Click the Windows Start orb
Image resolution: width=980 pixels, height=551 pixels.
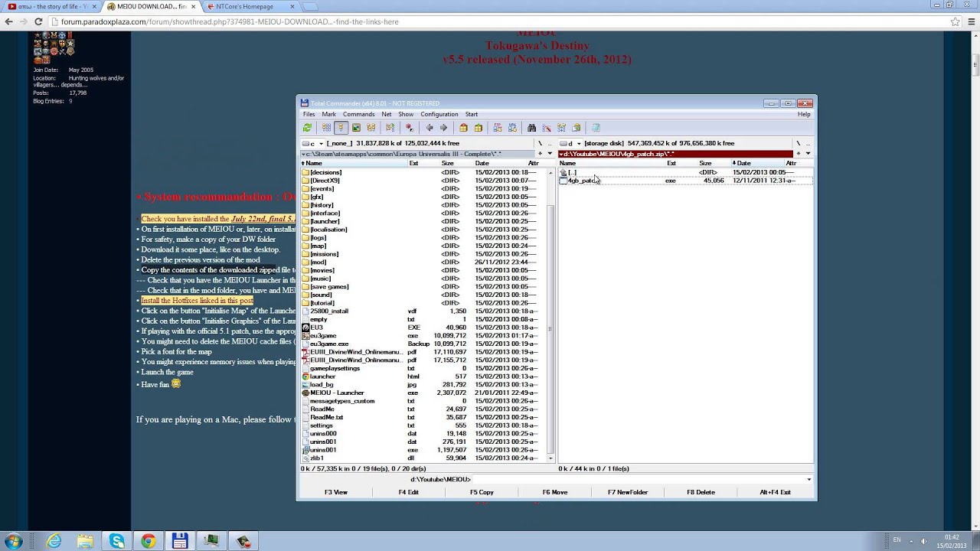[x=14, y=541]
